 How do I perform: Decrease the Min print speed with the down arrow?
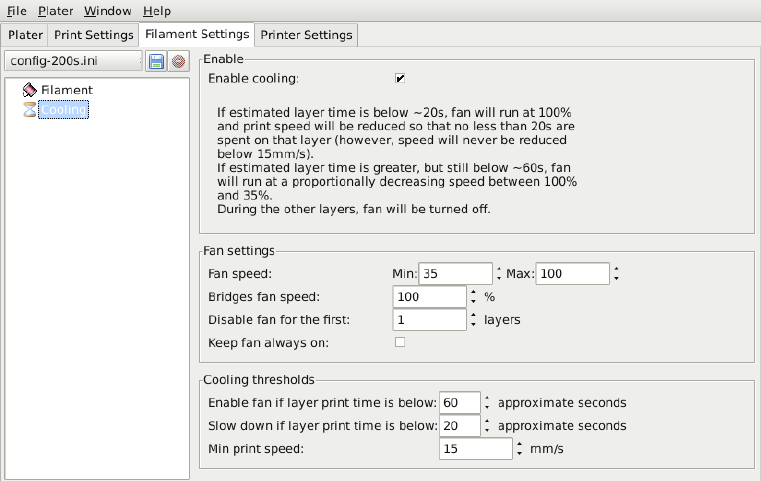click(519, 454)
